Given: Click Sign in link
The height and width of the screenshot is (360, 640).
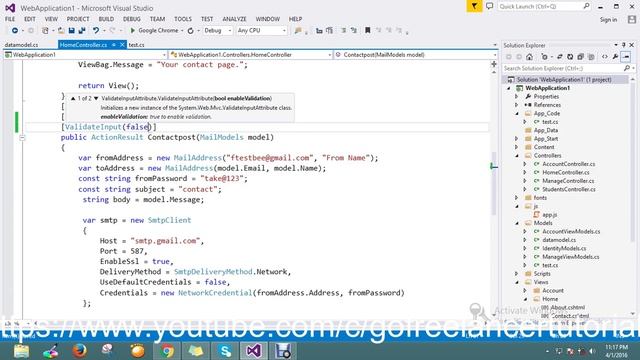Looking at the screenshot, I should click(x=608, y=20).
